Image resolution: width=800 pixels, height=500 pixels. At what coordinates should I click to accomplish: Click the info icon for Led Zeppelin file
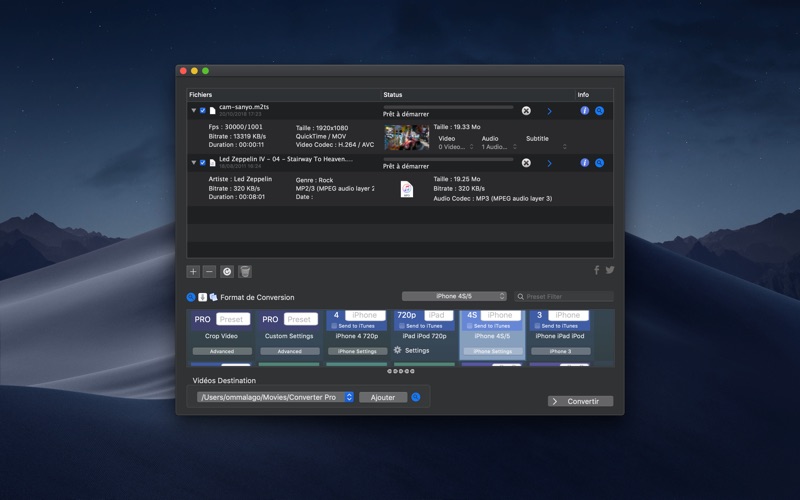pos(585,163)
